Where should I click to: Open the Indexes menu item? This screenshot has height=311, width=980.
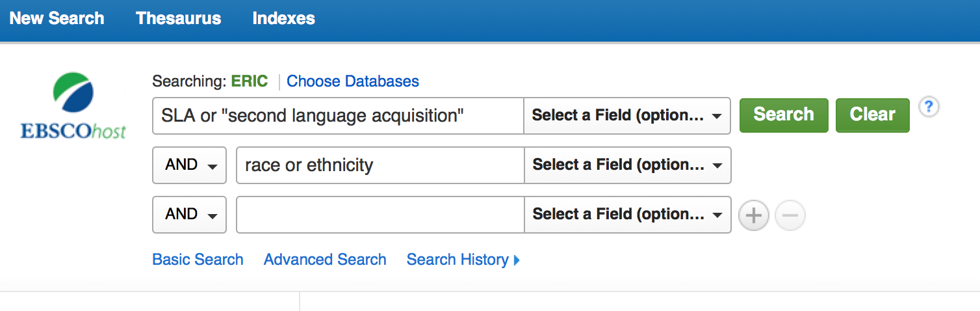pyautogui.click(x=284, y=18)
